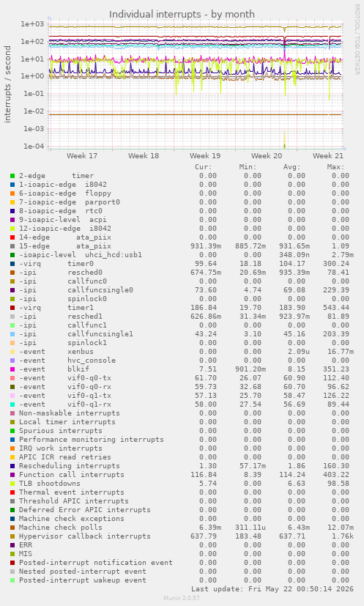Click the Machine check polls orange swatch
This screenshot has width=364, height=606.
(12, 528)
